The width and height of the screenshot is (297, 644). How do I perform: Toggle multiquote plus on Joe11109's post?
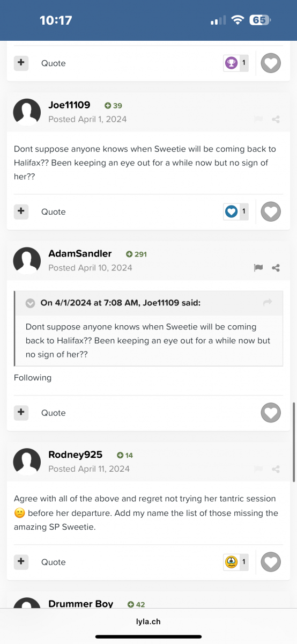tap(21, 211)
